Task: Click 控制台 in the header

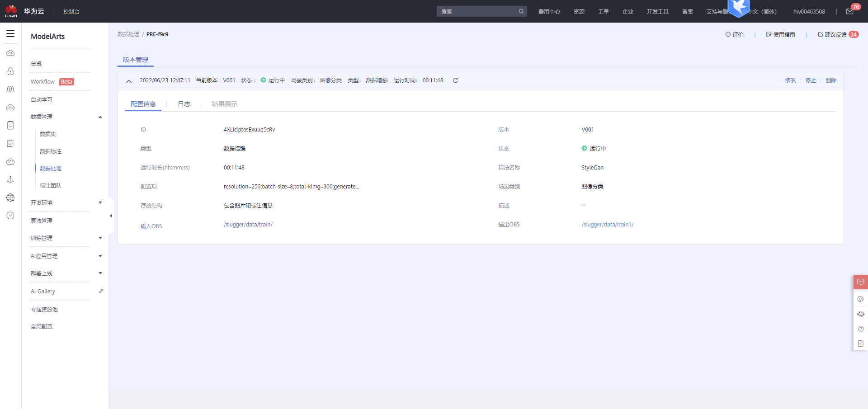Action: point(71,12)
